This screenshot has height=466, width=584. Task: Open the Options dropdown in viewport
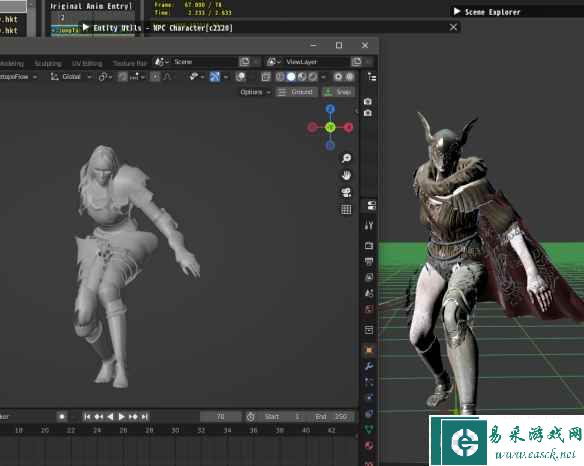(x=255, y=92)
